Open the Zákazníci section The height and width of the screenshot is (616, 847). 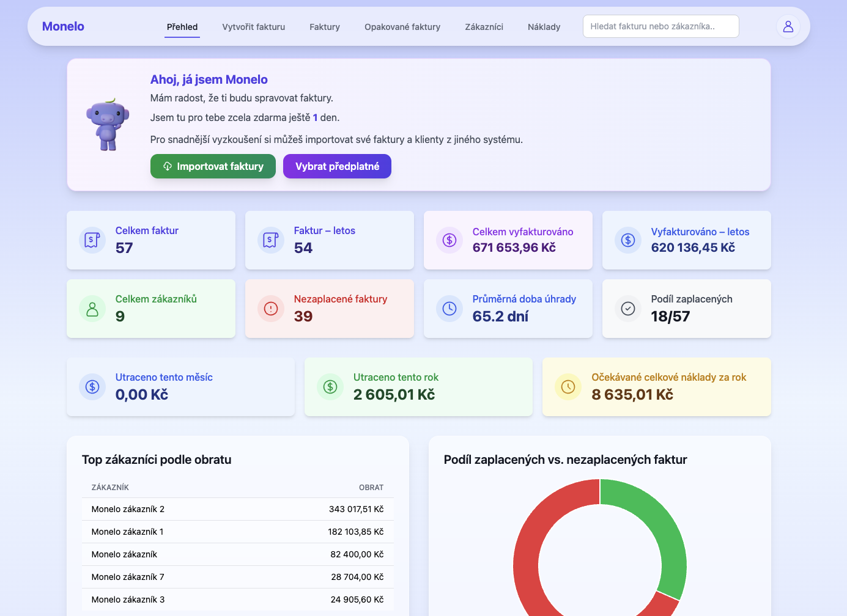(x=484, y=27)
